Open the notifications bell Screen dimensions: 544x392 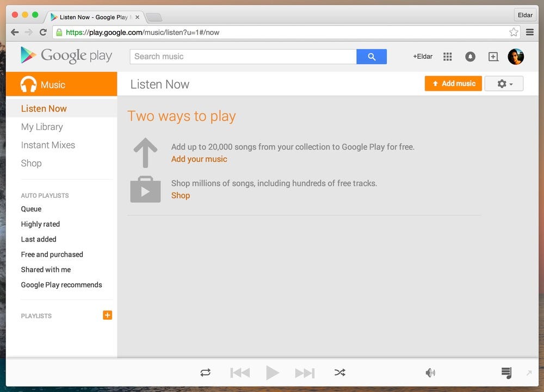point(470,57)
